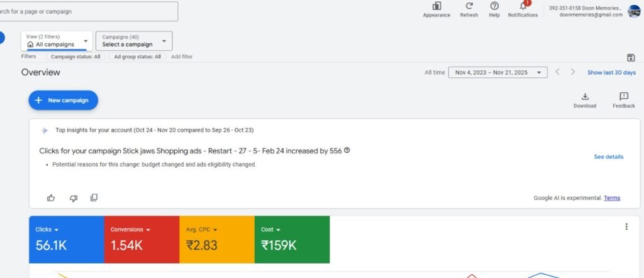This screenshot has width=644, height=278.
Task: Open the Help icon
Action: (494, 6)
